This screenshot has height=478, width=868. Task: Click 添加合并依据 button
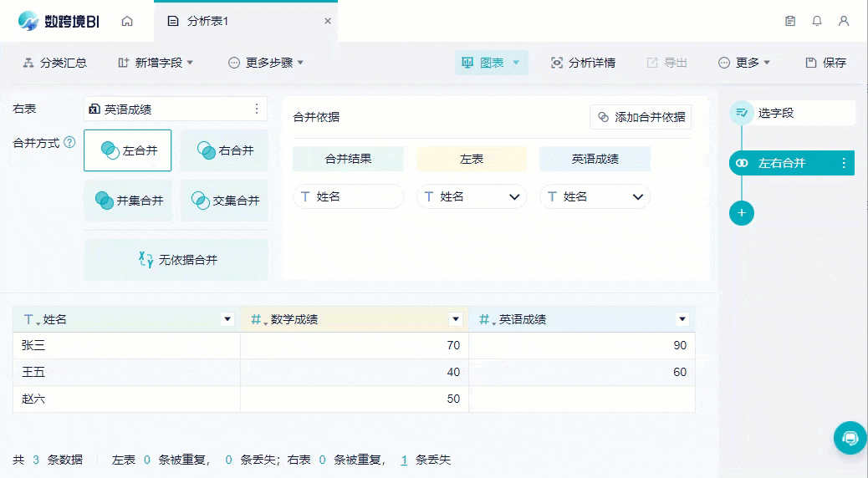(641, 117)
